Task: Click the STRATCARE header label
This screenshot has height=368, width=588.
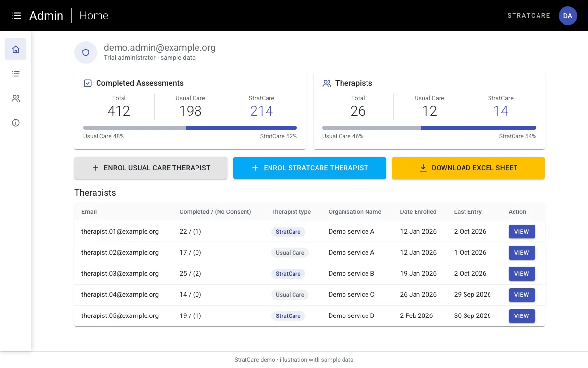Action: pos(529,16)
